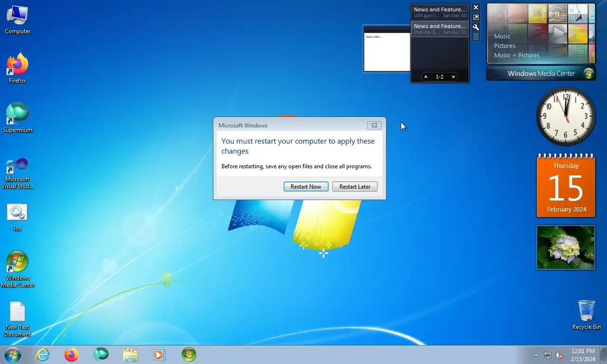This screenshot has height=364, width=607.
Task: Select the Microsoft Visual Studio desktop shortcut
Action: tap(18, 173)
